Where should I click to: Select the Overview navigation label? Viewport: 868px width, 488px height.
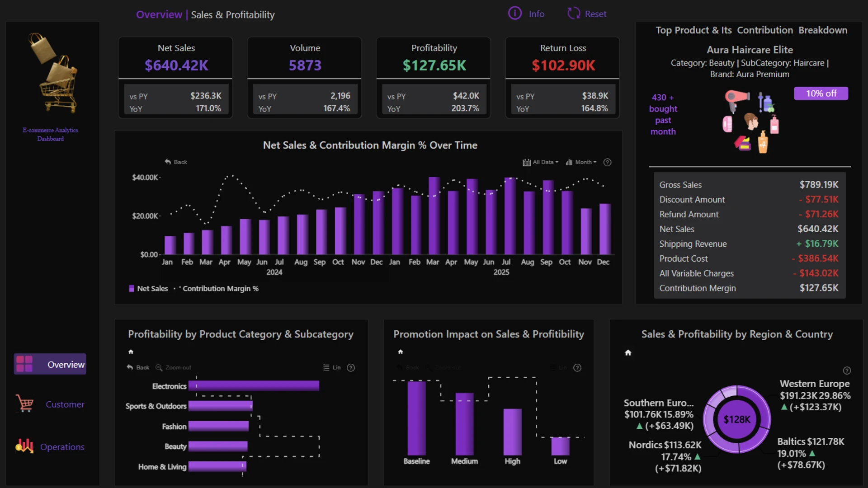pyautogui.click(x=66, y=364)
